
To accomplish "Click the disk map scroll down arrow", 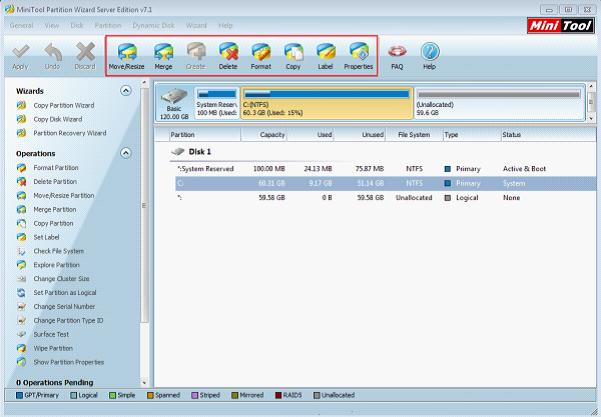I will tap(591, 118).
